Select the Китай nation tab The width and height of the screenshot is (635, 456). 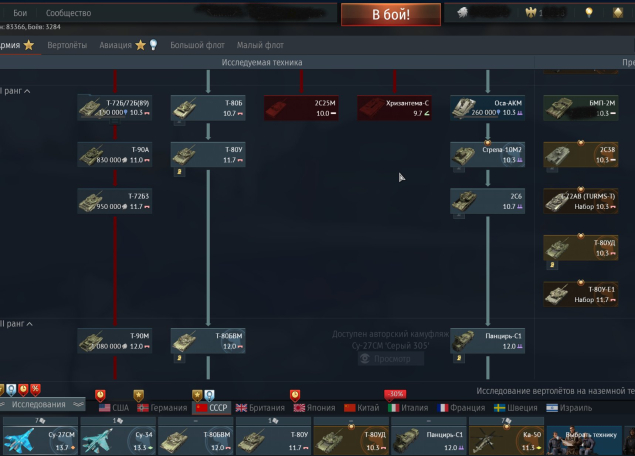coord(362,408)
